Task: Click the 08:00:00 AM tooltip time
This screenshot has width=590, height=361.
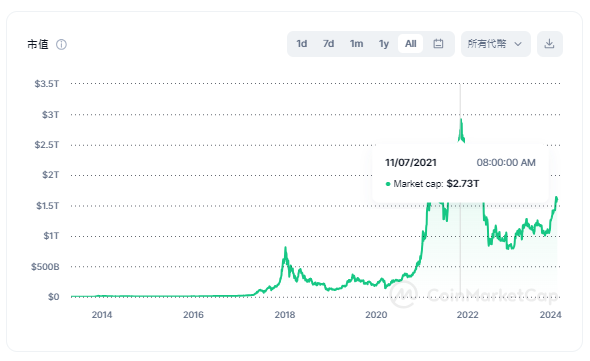Action: tap(506, 163)
